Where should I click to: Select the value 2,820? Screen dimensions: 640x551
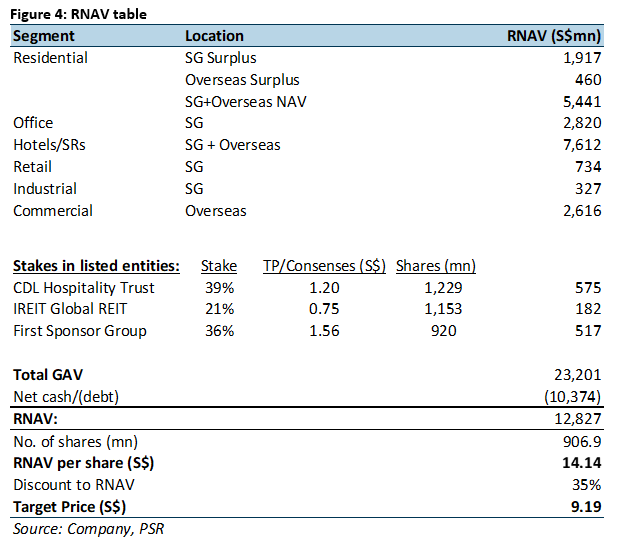[582, 123]
